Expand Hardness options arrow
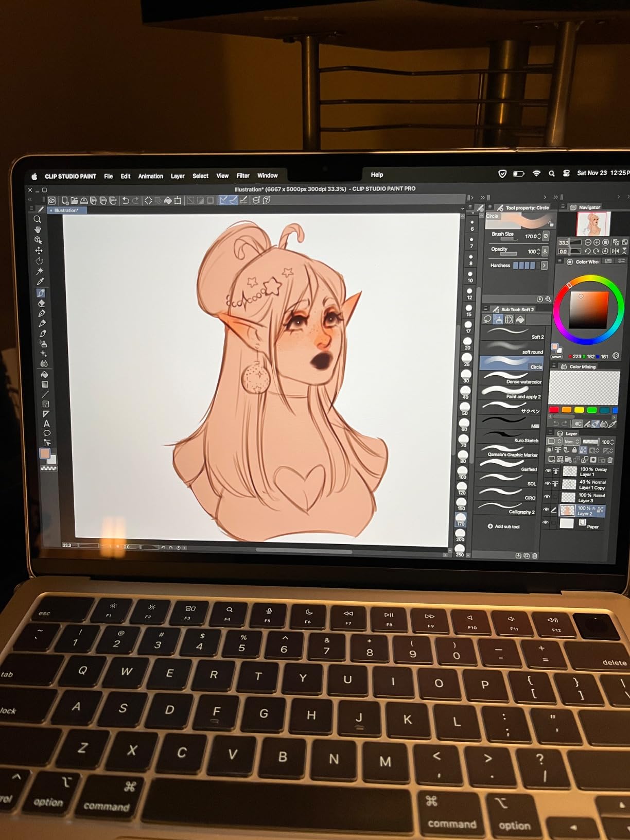 point(545,266)
